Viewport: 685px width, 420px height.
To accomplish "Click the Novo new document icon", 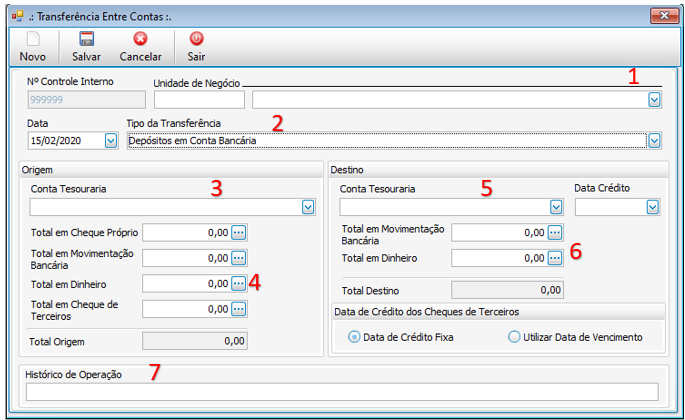I will [x=33, y=39].
